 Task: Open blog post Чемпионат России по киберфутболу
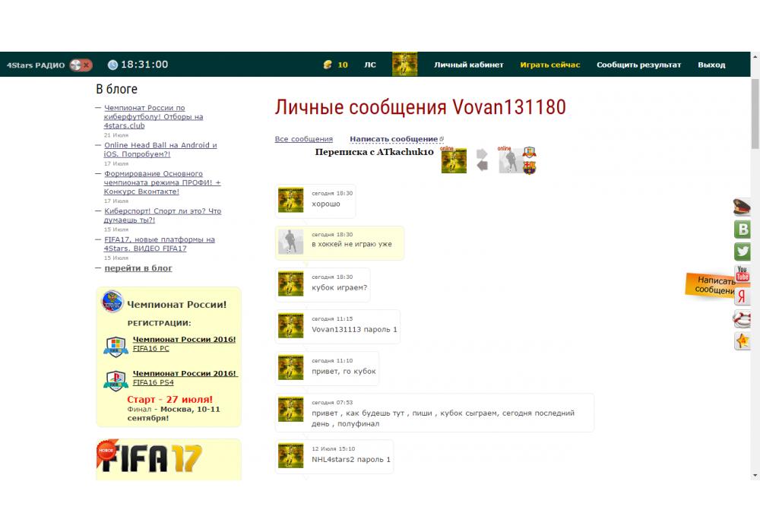click(154, 117)
